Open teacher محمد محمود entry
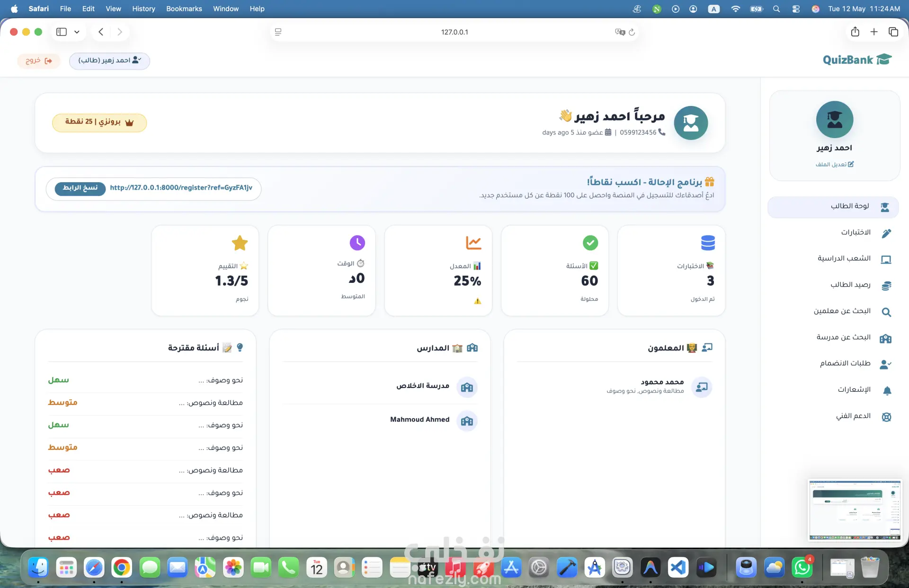909x588 pixels. tap(615, 386)
